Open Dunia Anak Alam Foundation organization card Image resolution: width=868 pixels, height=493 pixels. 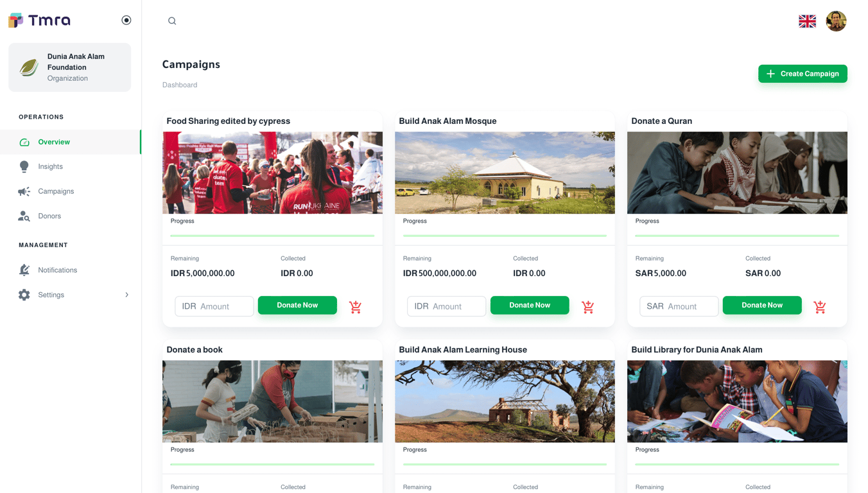tap(69, 67)
